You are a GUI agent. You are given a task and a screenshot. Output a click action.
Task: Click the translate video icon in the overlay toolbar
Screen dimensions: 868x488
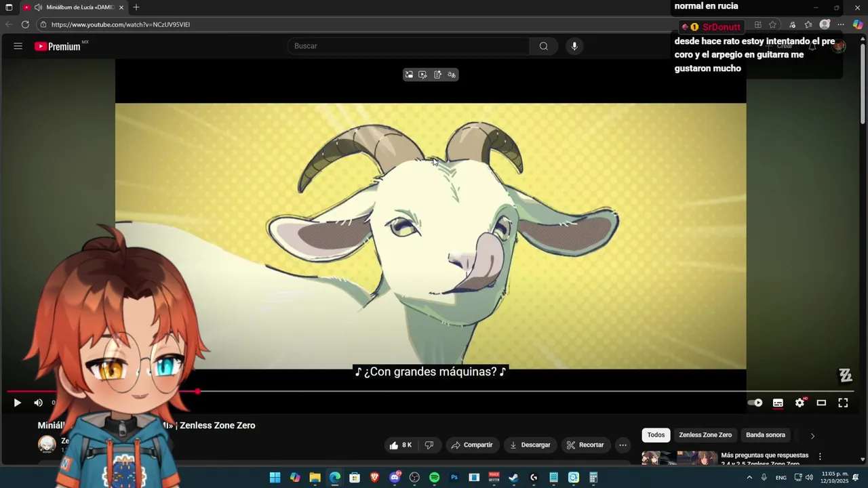pyautogui.click(x=452, y=75)
